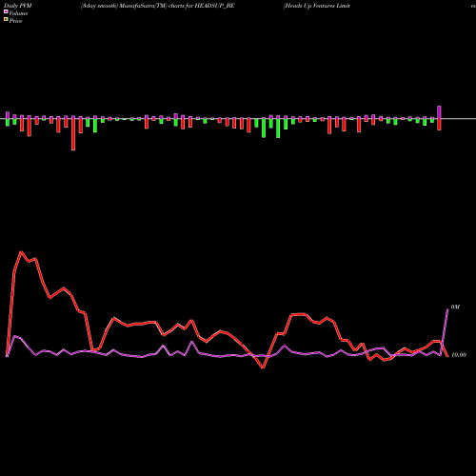Click the lowest dip of the red price line

(x=263, y=367)
